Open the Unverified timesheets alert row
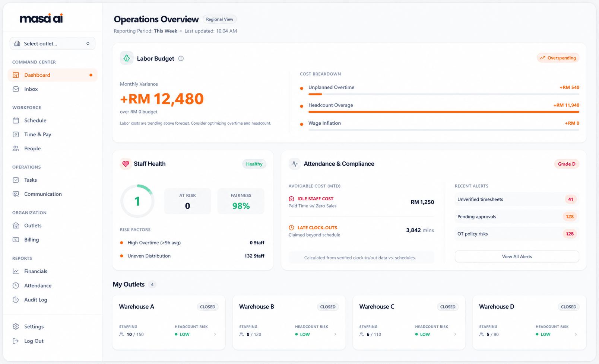 tap(517, 199)
